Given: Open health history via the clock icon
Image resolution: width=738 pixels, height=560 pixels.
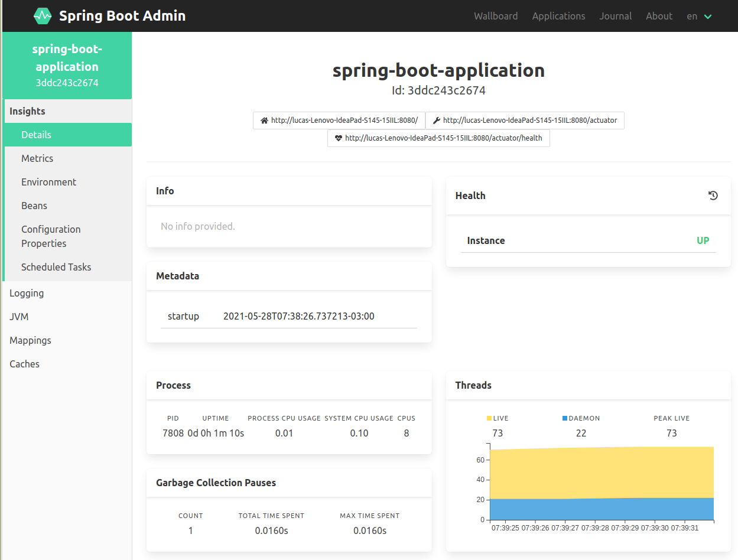Looking at the screenshot, I should pyautogui.click(x=713, y=196).
